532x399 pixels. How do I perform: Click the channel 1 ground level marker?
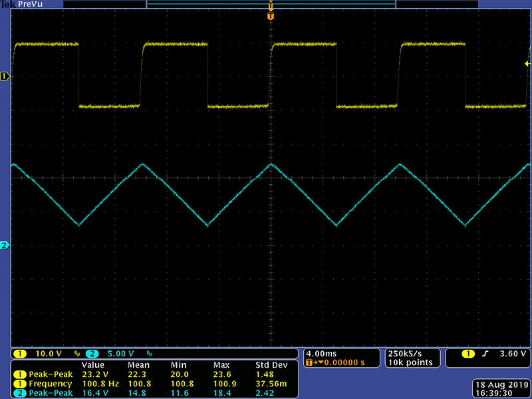[5, 76]
